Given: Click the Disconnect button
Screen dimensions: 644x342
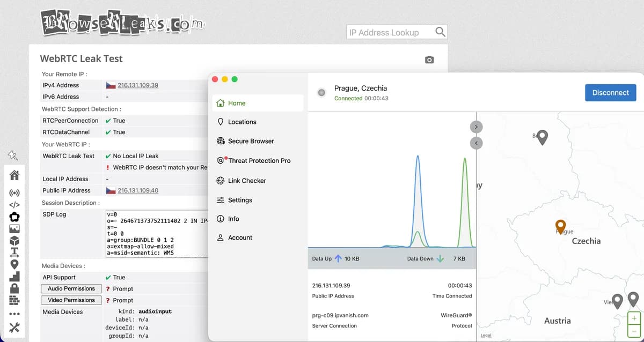Looking at the screenshot, I should point(611,93).
